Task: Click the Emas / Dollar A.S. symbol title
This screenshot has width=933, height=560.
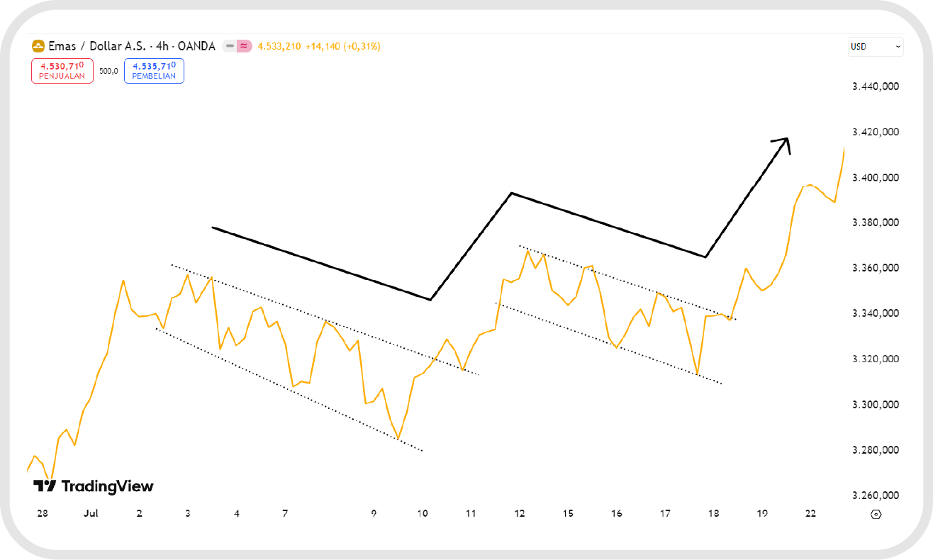Action: point(96,46)
